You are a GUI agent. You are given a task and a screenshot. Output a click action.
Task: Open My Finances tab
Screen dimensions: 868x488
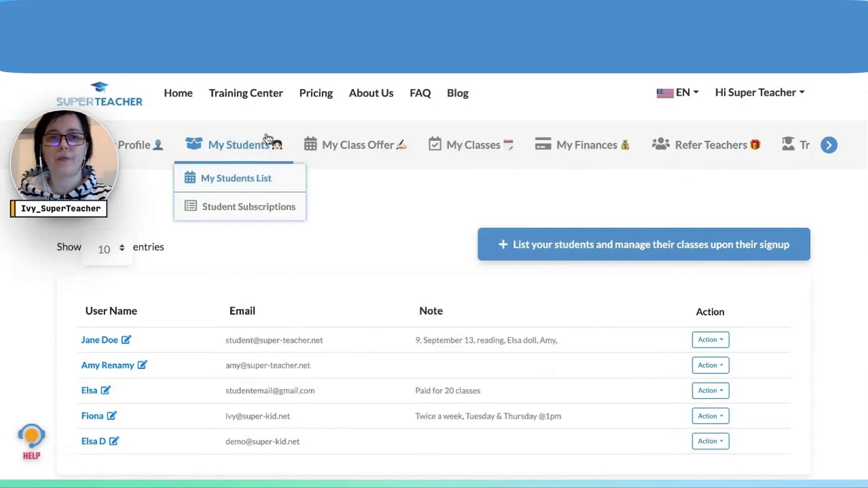coord(586,145)
